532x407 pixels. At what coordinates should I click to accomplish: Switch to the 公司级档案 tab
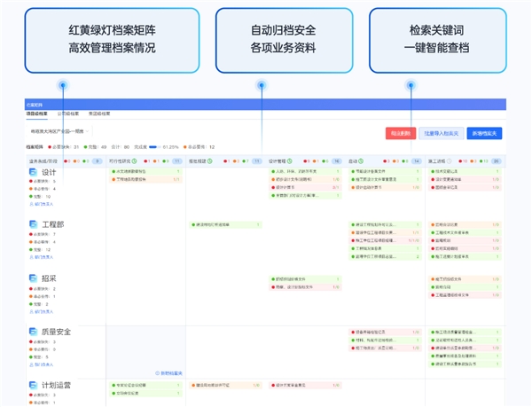68,113
